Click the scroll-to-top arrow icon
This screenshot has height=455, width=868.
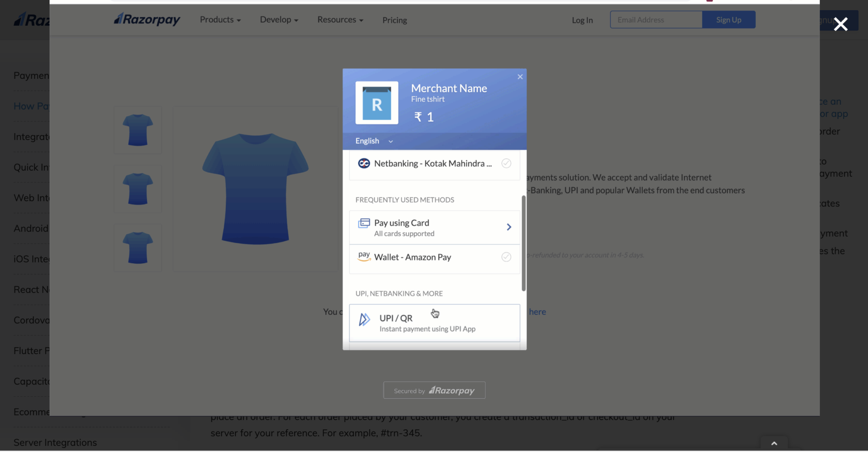pyautogui.click(x=774, y=444)
